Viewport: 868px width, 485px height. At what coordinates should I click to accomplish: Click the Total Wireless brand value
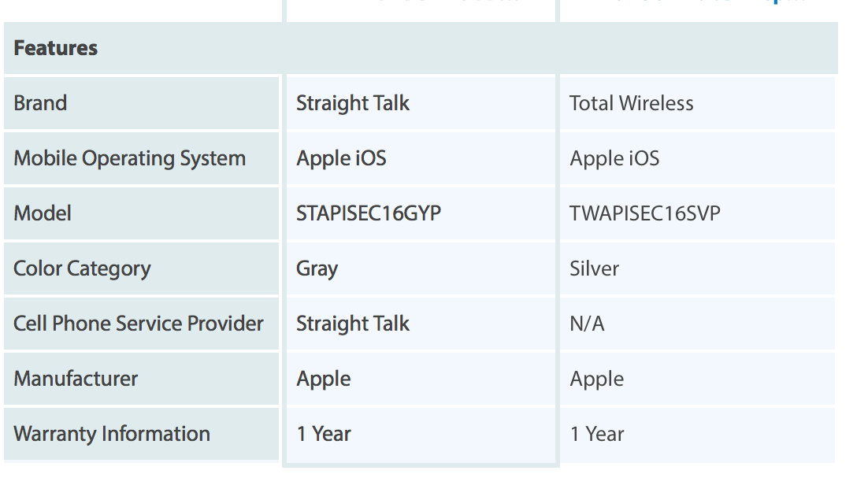(631, 103)
